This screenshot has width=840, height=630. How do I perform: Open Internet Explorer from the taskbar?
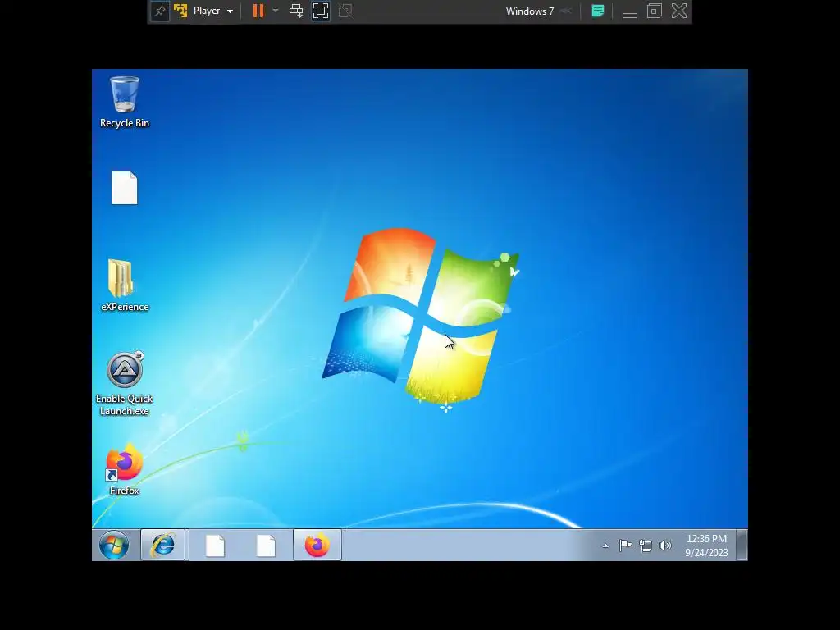[163, 546]
